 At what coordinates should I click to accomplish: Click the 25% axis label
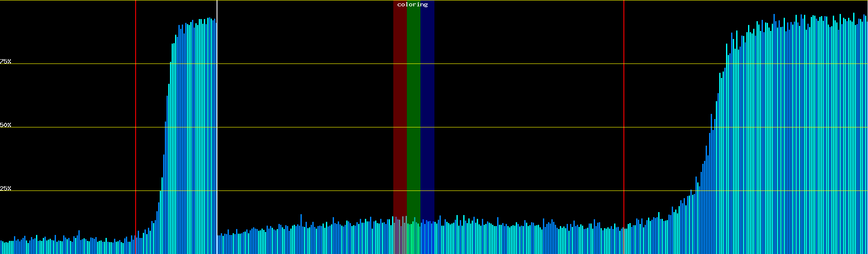[x=6, y=188]
